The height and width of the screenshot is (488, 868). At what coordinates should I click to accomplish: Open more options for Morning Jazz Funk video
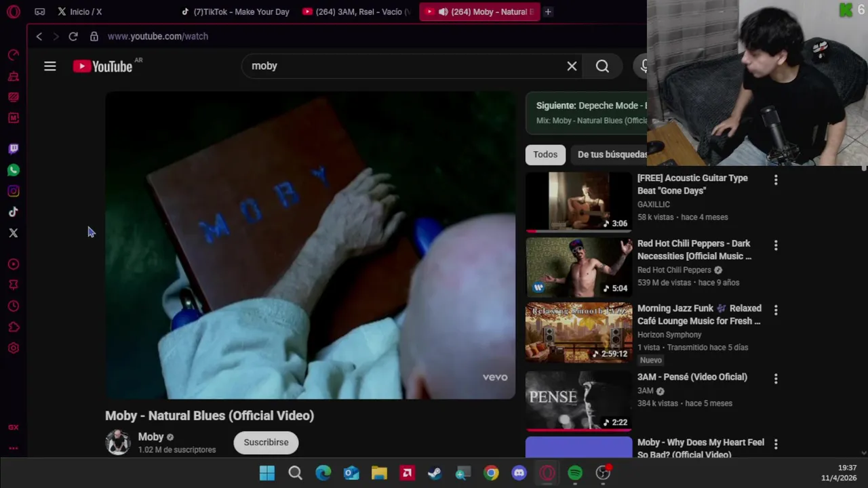coord(776,310)
